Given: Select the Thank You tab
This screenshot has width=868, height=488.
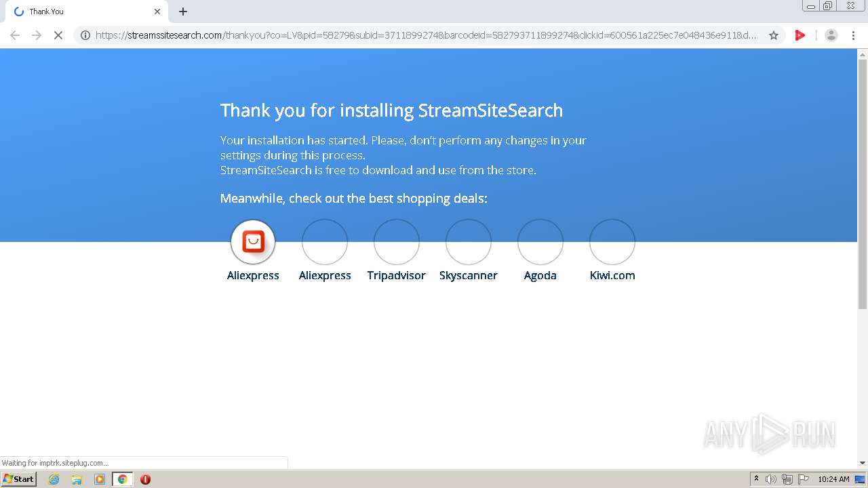Looking at the screenshot, I should point(87,12).
